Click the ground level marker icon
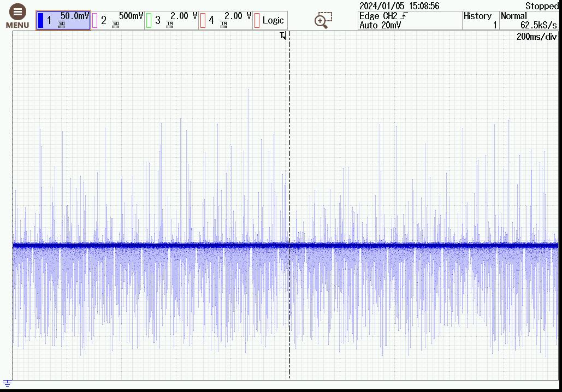Screen dimensions: 562x392 tap(7, 383)
